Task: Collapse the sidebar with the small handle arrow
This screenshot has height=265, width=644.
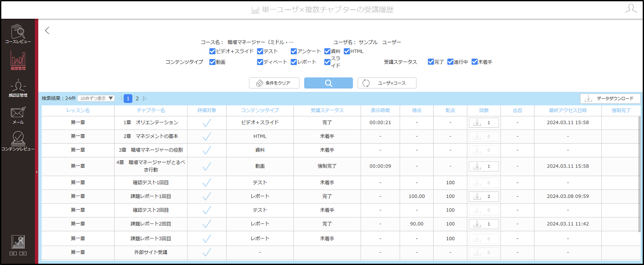Action: pyautogui.click(x=36, y=172)
